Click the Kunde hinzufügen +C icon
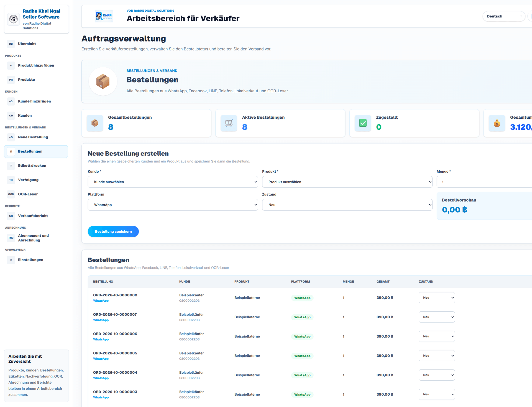The width and height of the screenshot is (532, 407). point(11,101)
